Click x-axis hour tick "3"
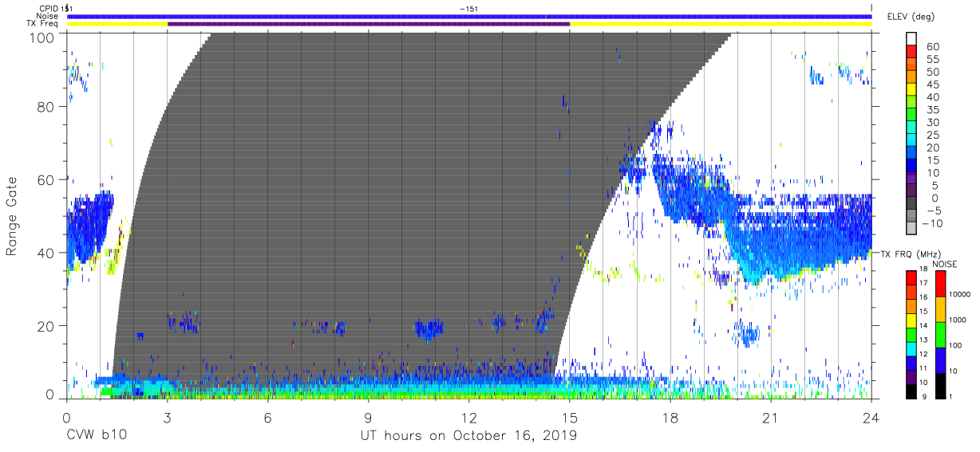The height and width of the screenshot is (452, 980). click(167, 417)
